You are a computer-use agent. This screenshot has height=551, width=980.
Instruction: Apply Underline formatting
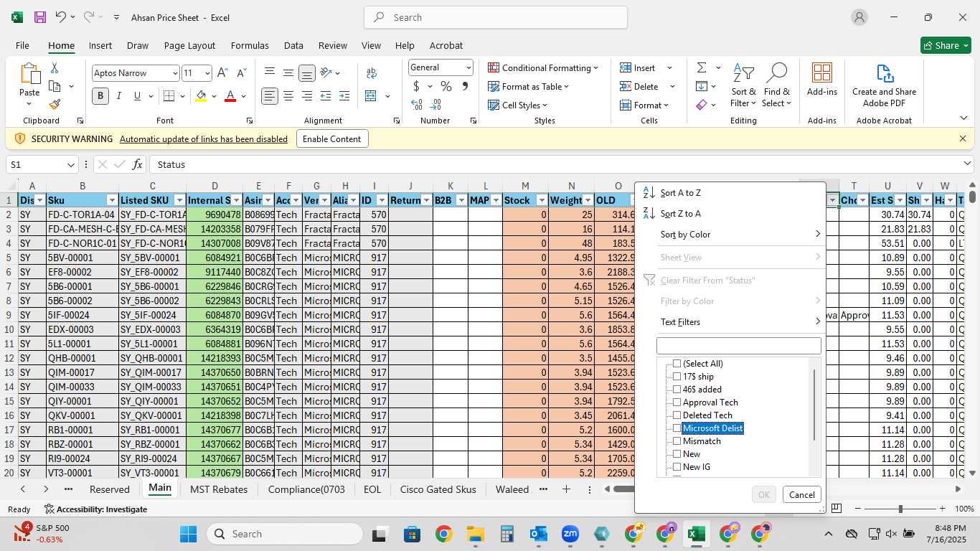pos(137,96)
